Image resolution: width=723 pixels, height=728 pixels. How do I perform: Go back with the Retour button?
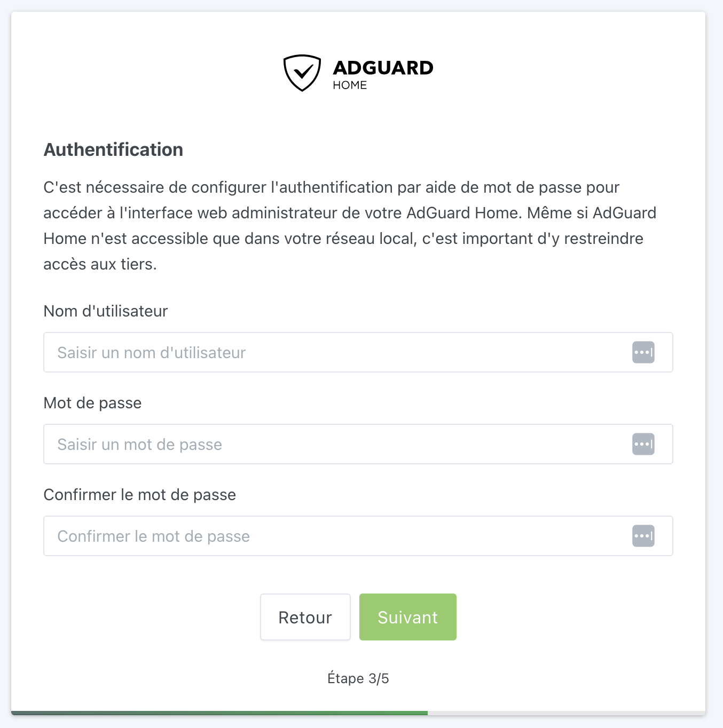[x=305, y=617]
